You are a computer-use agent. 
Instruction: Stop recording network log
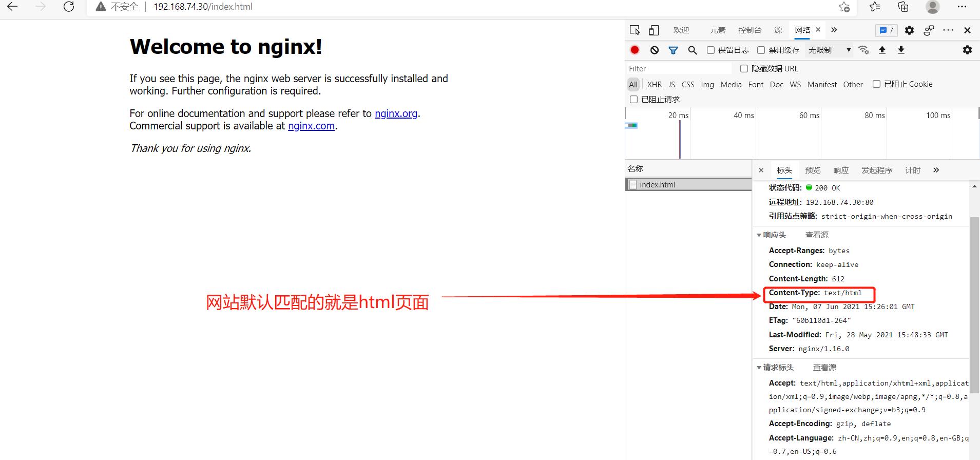(635, 50)
